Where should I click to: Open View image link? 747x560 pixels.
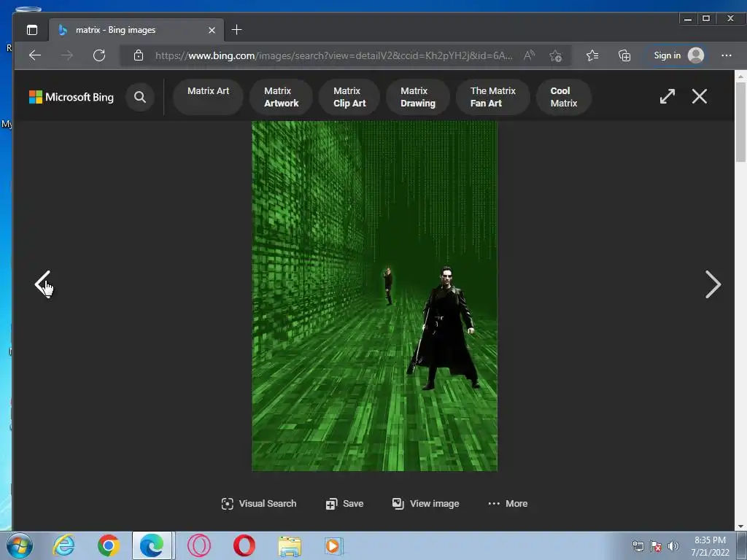tap(425, 504)
